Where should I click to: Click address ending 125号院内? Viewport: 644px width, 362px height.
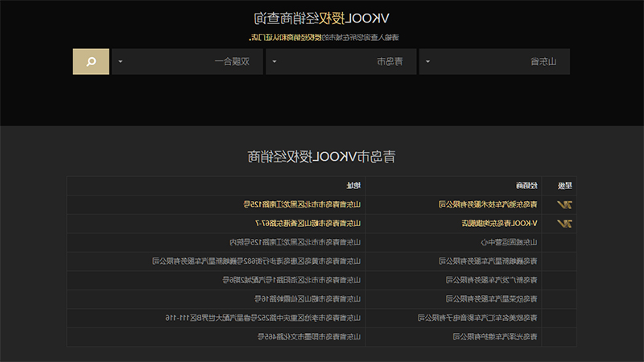tap(295, 242)
